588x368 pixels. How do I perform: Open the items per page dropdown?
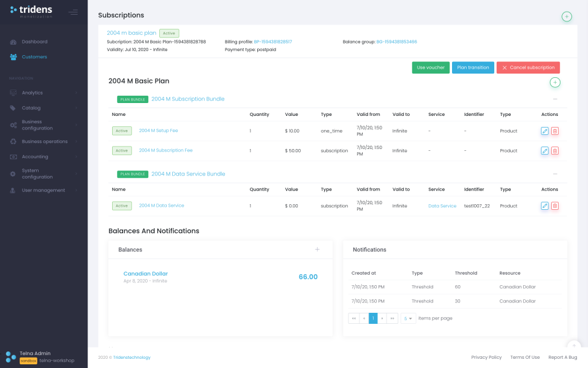408,318
